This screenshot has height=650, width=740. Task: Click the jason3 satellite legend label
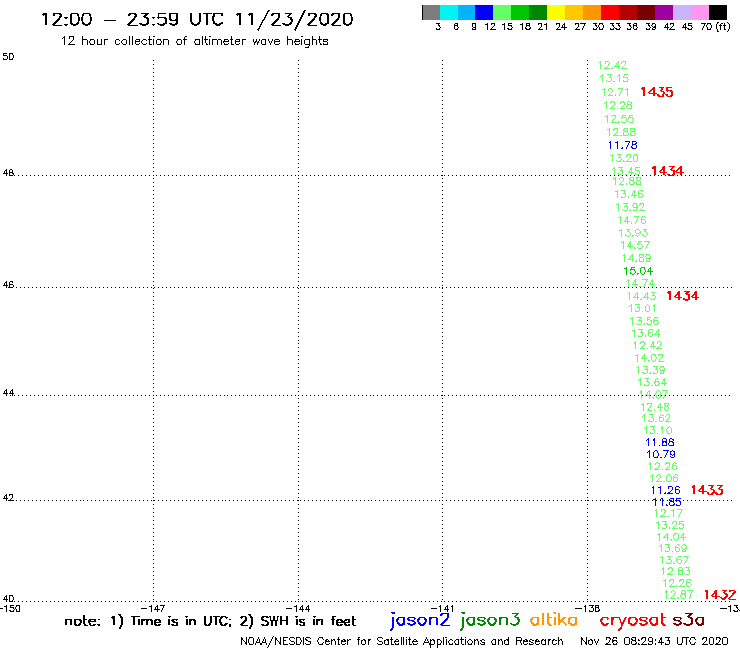point(490,620)
